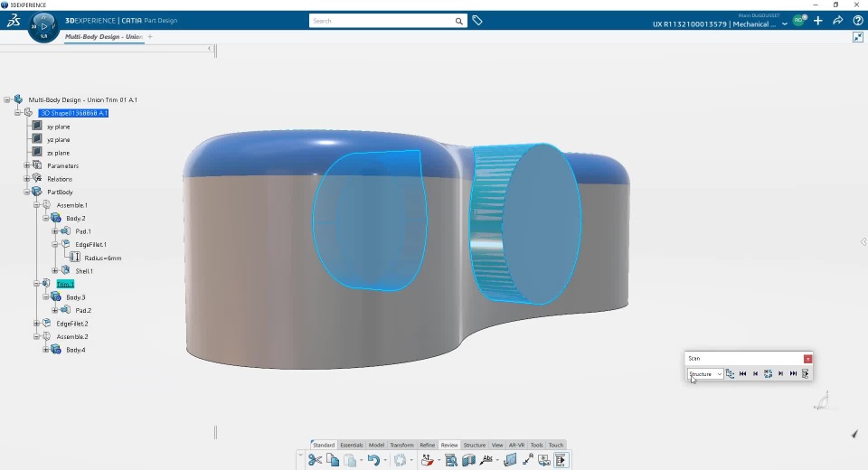Viewport: 868px width, 470px height.
Task: Switch to the Transform tab
Action: click(401, 445)
